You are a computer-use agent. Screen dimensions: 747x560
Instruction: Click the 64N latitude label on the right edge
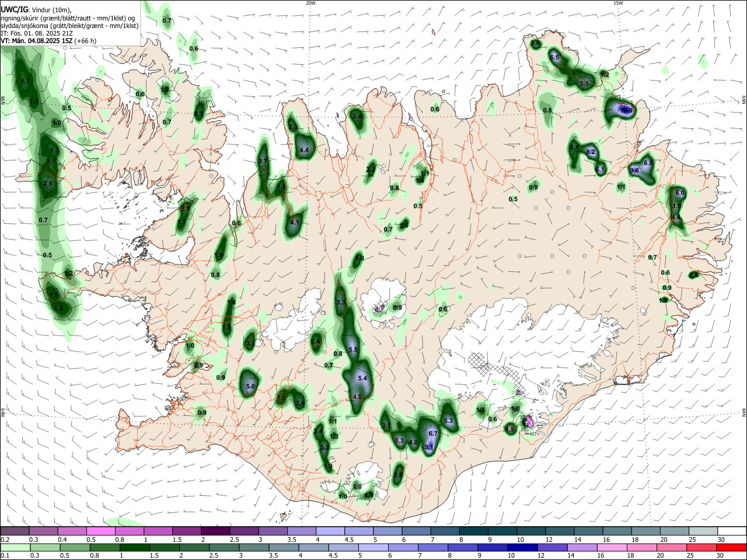click(744, 412)
